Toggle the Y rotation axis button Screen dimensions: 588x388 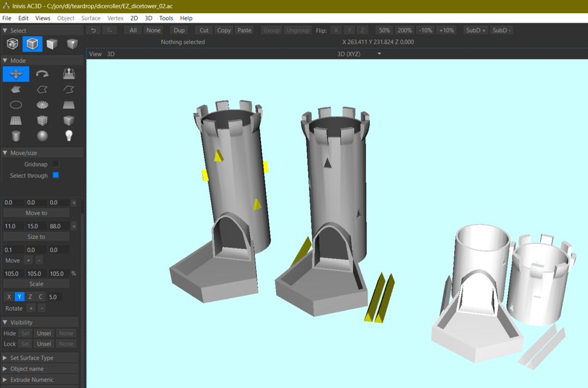tap(19, 297)
